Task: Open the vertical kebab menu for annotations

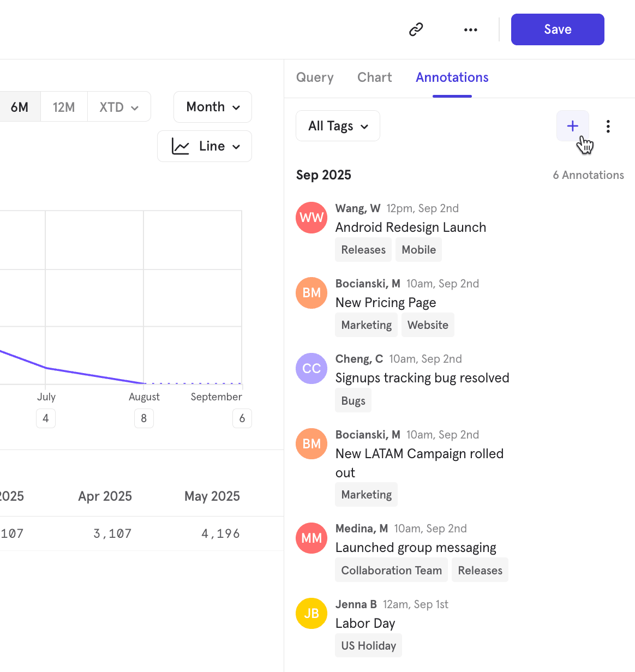Action: 608,127
